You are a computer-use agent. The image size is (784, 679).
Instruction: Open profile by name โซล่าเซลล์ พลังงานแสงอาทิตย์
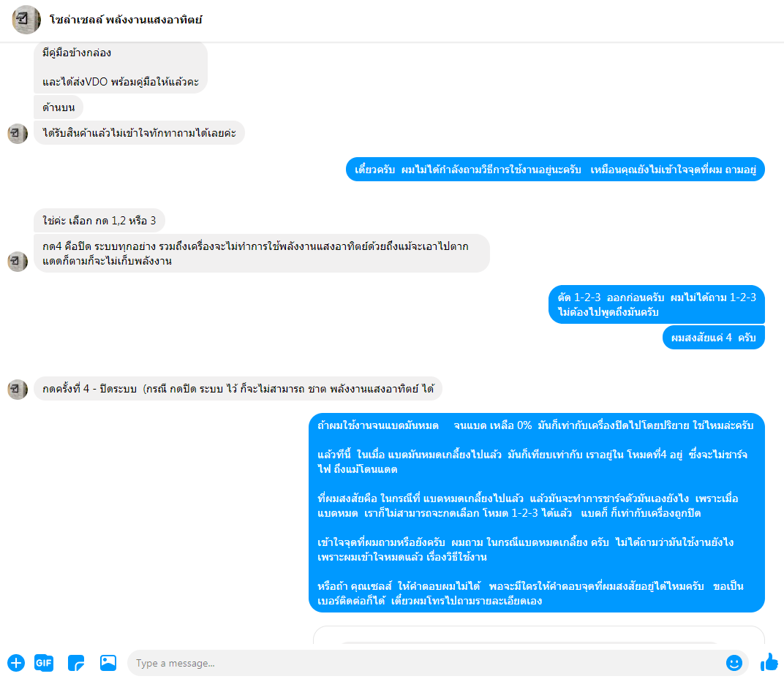pos(126,20)
